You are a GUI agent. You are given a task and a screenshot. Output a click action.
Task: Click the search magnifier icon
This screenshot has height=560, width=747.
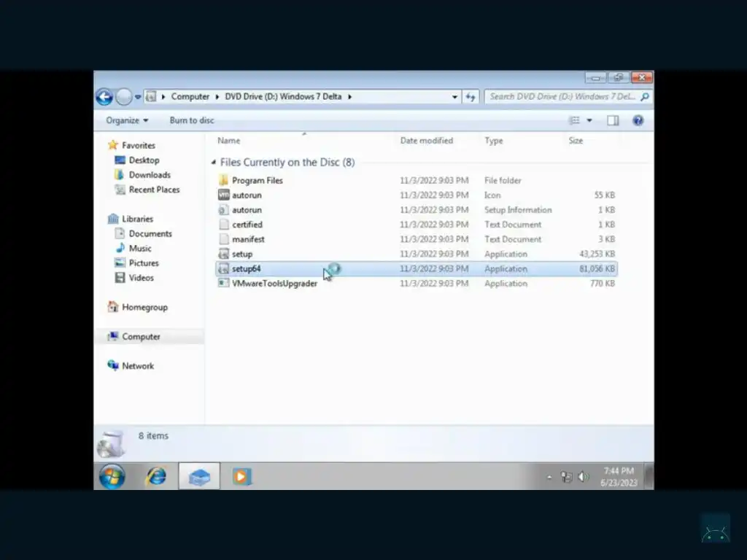(645, 97)
